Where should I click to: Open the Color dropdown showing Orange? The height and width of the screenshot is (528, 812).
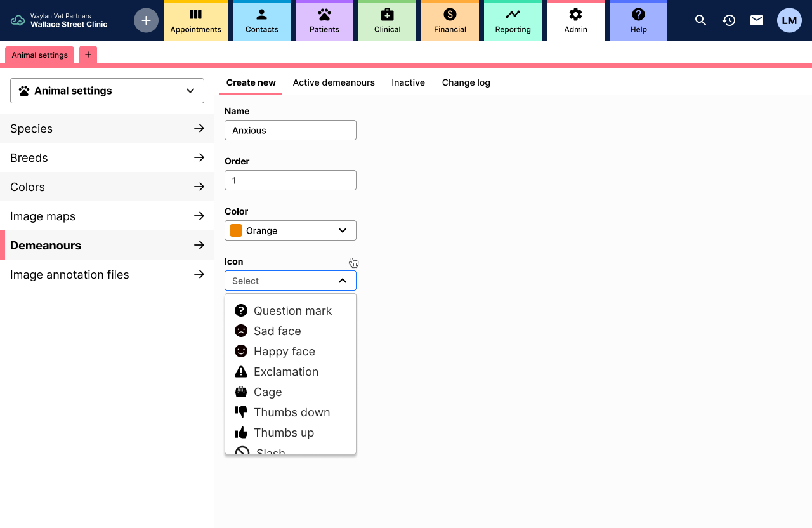[x=291, y=230]
